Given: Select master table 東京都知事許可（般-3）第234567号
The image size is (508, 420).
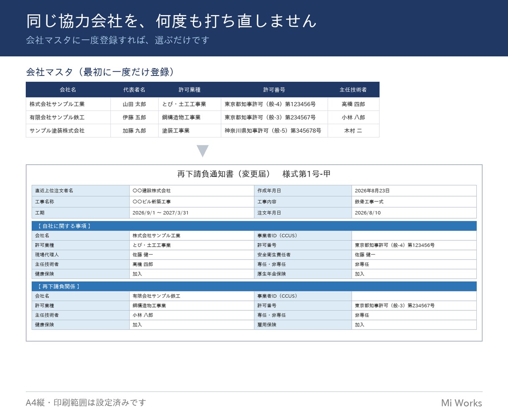Looking at the screenshot, I should pos(274,117).
